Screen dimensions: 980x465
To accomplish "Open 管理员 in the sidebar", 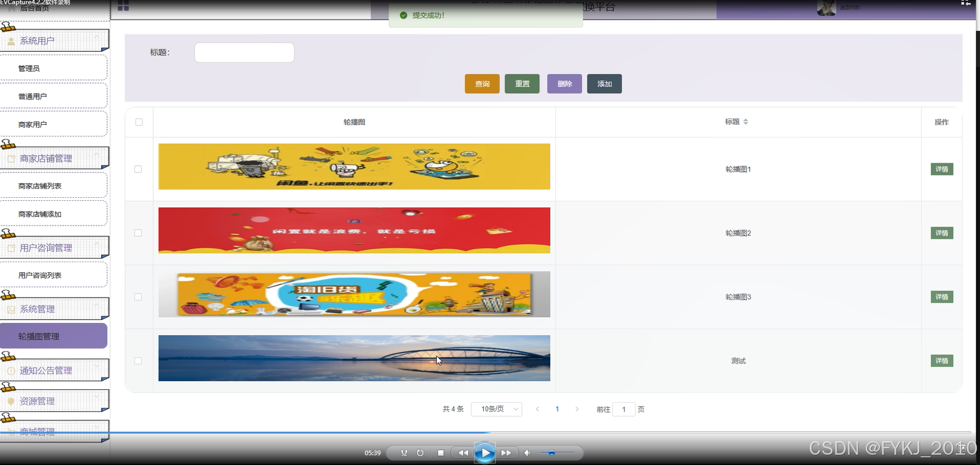I will point(54,68).
